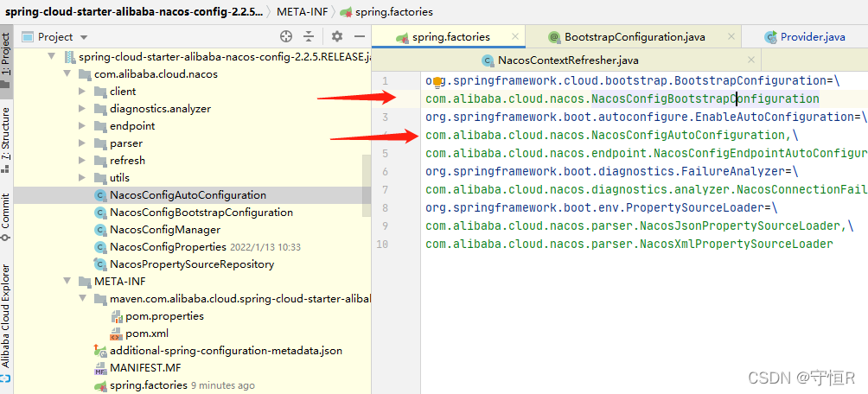Expand the utils folder

pos(82,178)
